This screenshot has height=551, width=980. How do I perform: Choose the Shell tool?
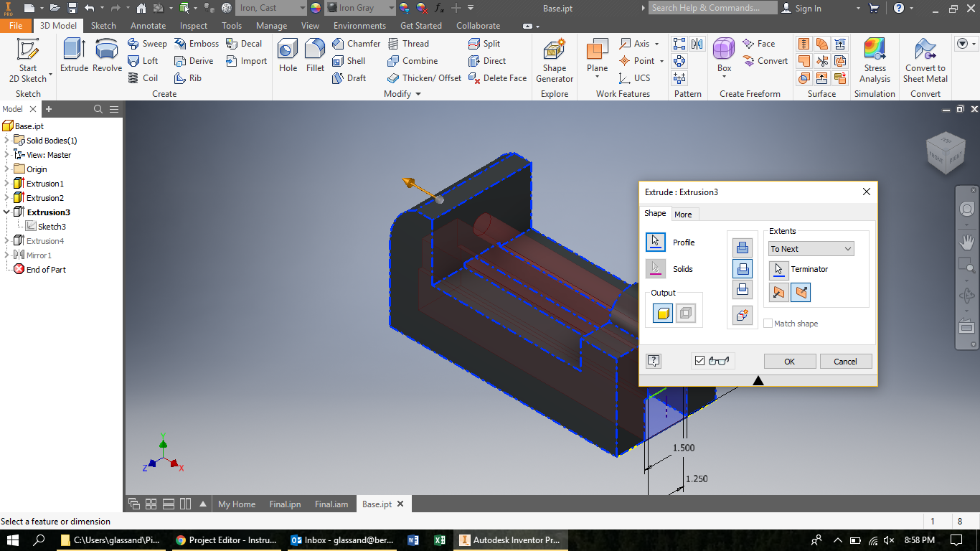coord(349,61)
